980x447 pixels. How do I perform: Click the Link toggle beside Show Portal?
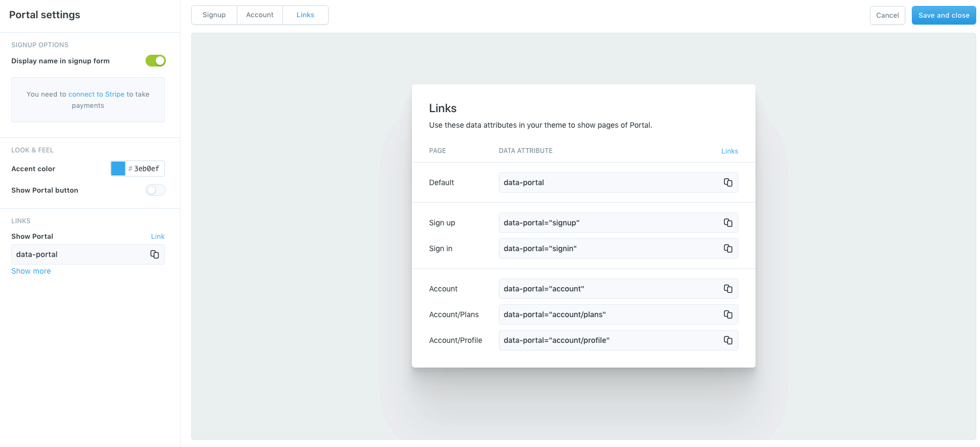tap(157, 237)
